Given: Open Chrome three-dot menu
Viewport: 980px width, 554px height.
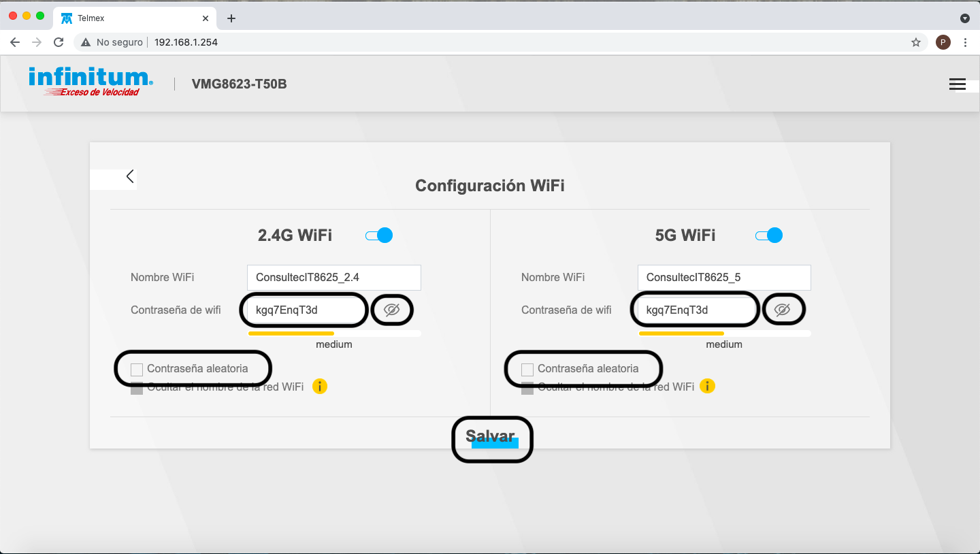Looking at the screenshot, I should click(965, 42).
